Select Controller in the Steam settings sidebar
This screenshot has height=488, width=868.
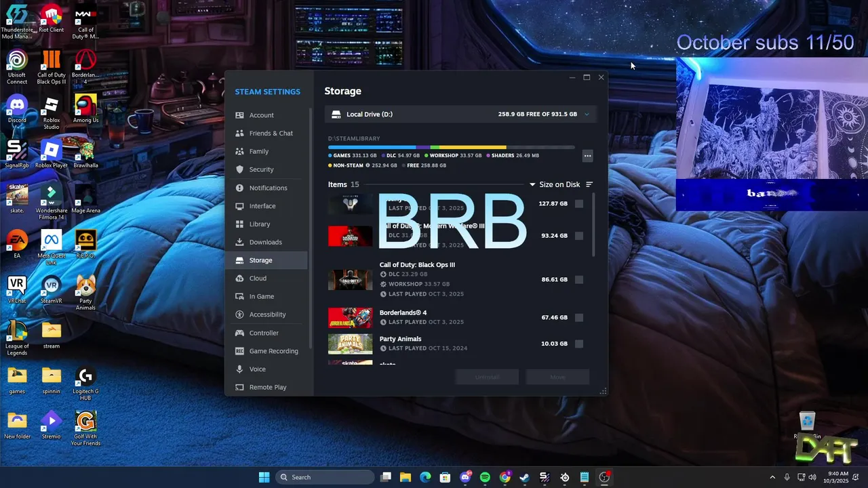point(267,333)
